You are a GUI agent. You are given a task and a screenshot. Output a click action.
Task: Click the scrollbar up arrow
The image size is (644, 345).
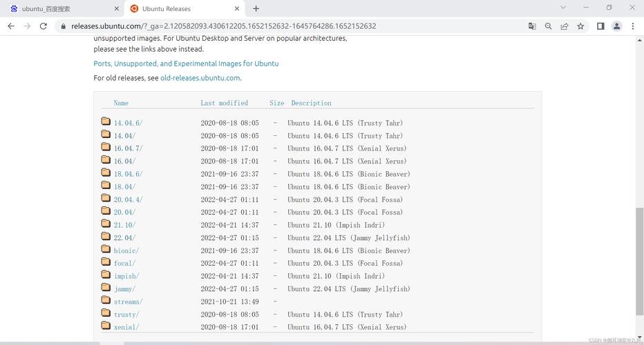point(639,40)
